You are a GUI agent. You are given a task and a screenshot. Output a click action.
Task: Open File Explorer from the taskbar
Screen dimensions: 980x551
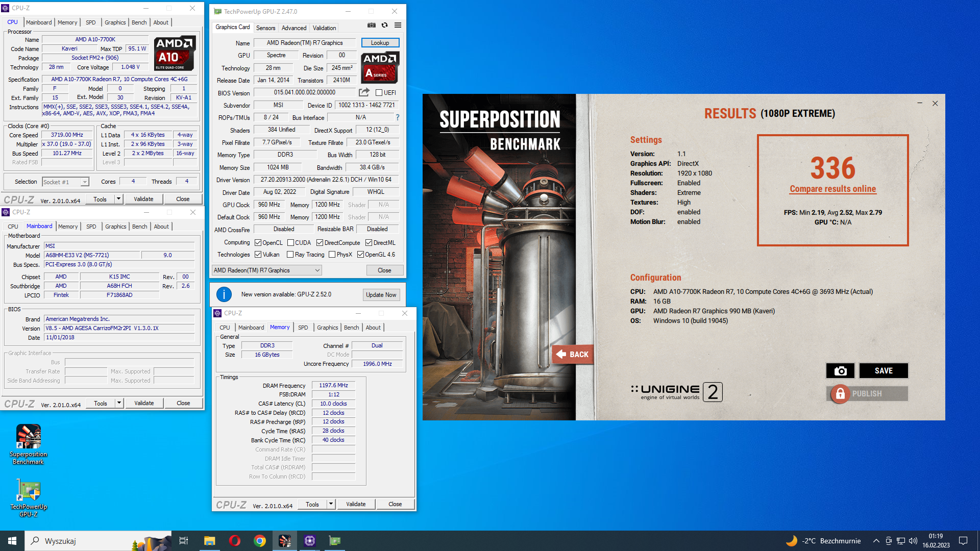[x=209, y=541]
